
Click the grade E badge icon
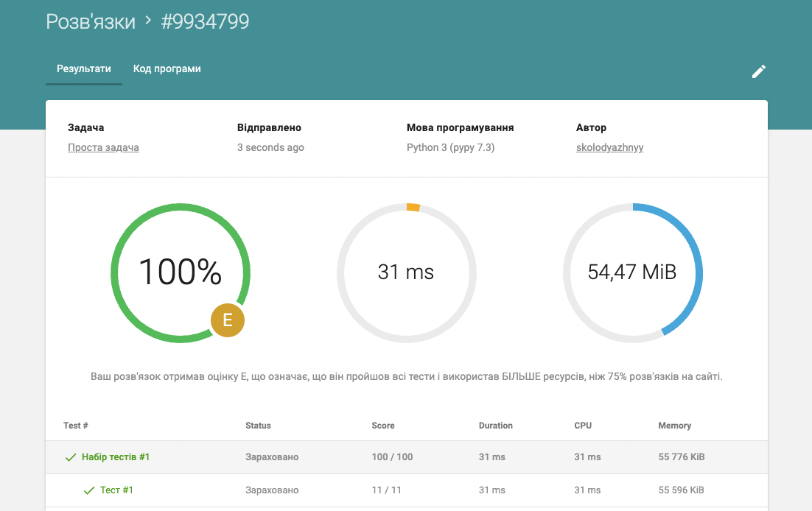pyautogui.click(x=228, y=320)
